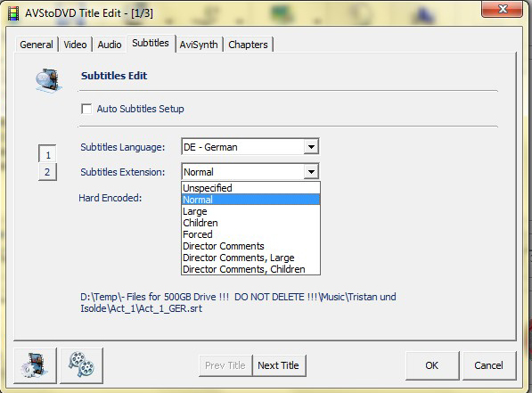Click the Cancel button
Screen dimensions: 532x393
coord(489,365)
